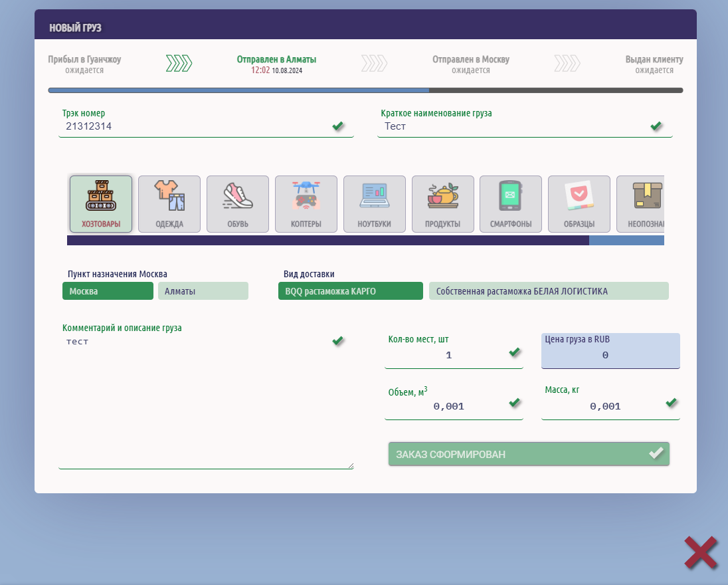Select the Одежда category icon
This screenshot has height=585, width=728.
pos(169,204)
